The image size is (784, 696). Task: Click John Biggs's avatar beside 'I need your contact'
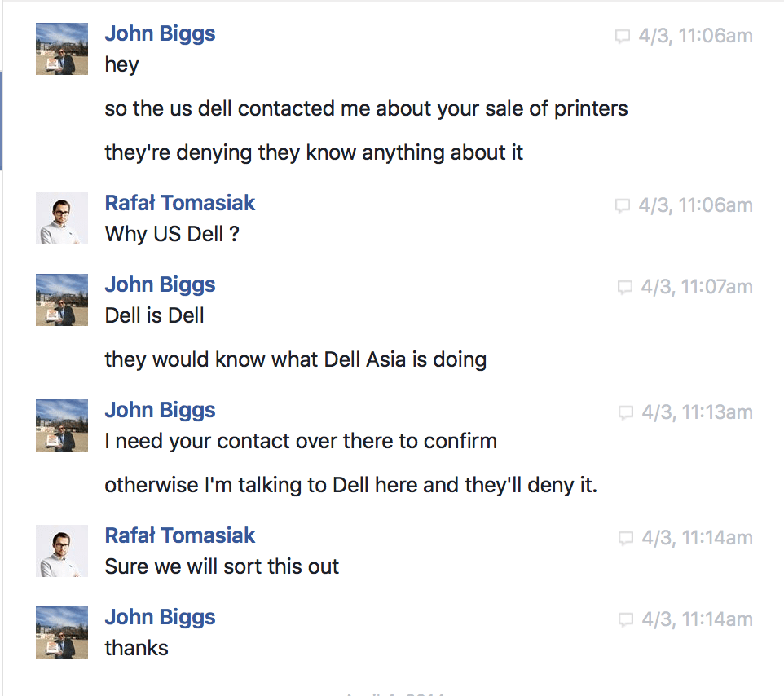(x=62, y=425)
